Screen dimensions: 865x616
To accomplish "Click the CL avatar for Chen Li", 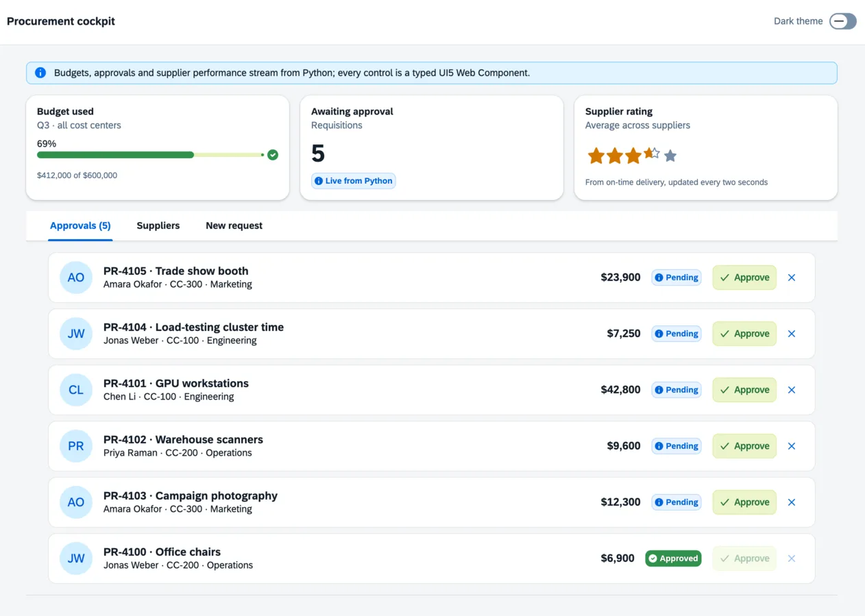I will (76, 390).
